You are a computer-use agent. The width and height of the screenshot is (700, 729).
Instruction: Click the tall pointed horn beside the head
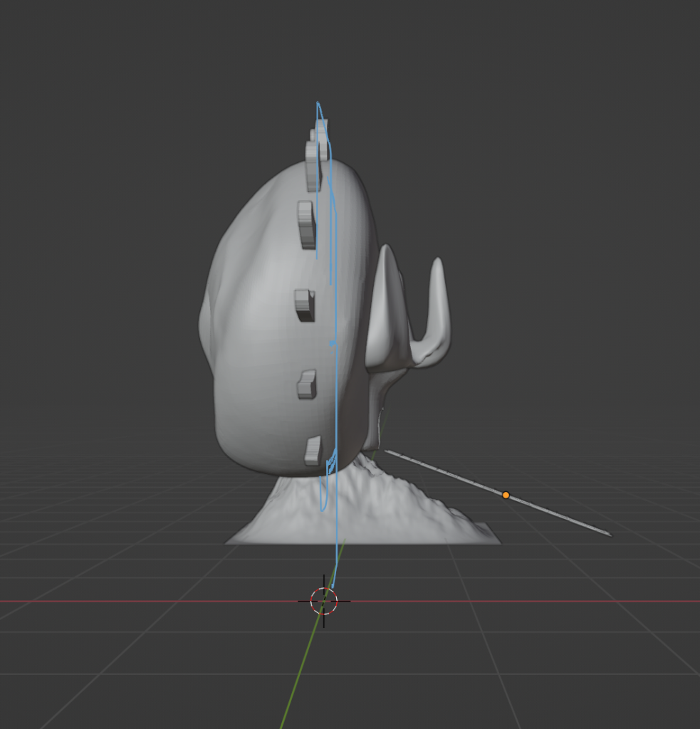pyautogui.click(x=388, y=306)
